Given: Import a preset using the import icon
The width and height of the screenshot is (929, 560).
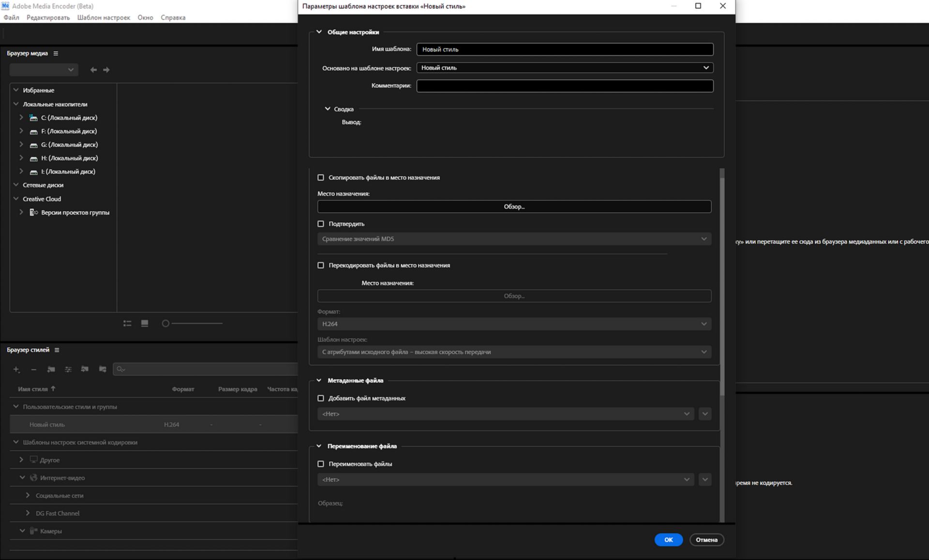Looking at the screenshot, I should pyautogui.click(x=85, y=369).
